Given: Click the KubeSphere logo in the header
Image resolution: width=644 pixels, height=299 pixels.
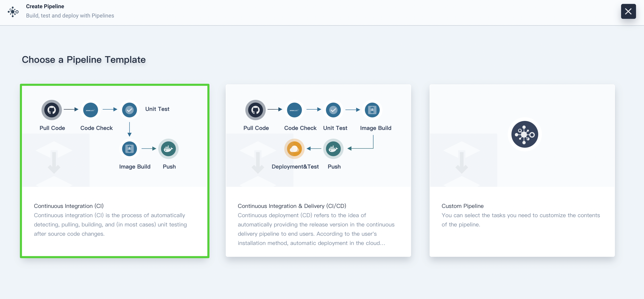Looking at the screenshot, I should [x=13, y=12].
